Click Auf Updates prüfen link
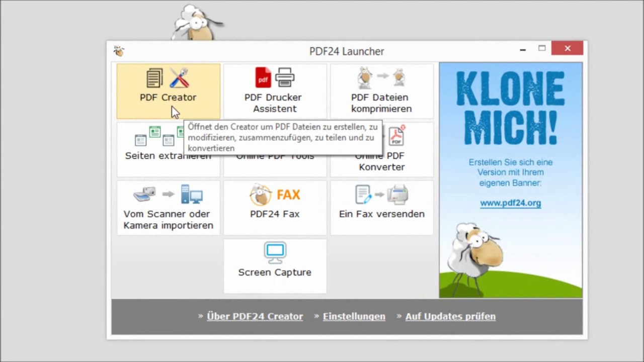This screenshot has height=362, width=644. click(450, 316)
